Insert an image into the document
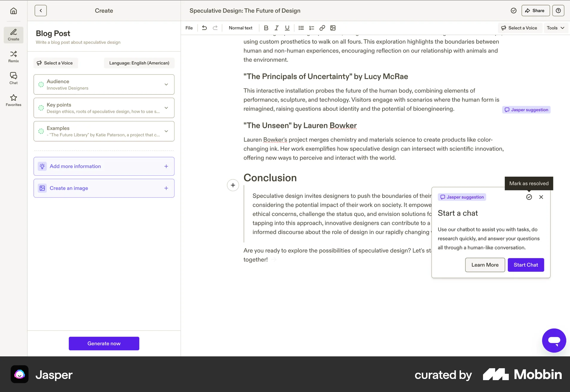The height and width of the screenshot is (392, 570). (x=333, y=28)
